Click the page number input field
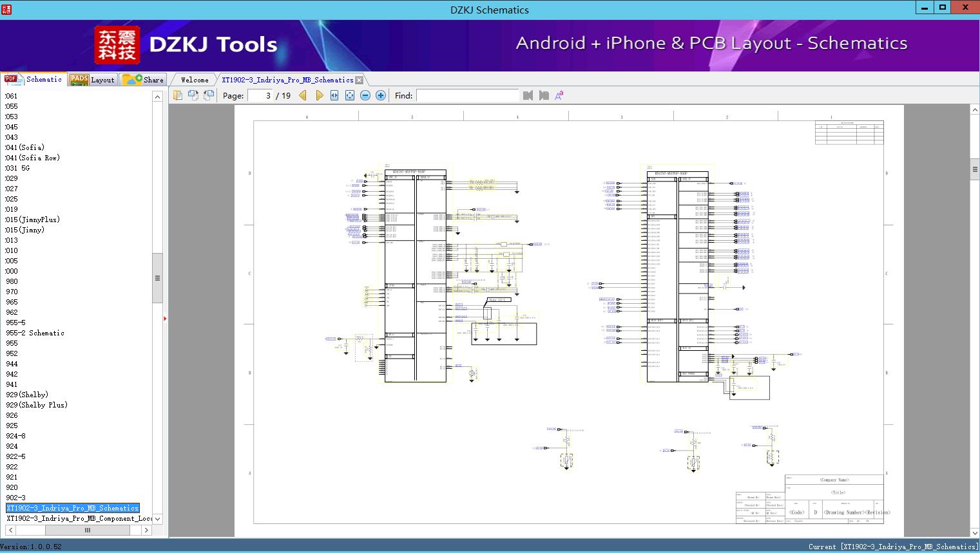980x553 pixels. pyautogui.click(x=260, y=95)
